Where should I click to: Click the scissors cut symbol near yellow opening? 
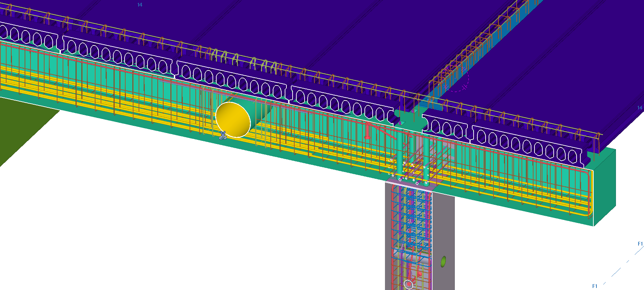(223, 136)
